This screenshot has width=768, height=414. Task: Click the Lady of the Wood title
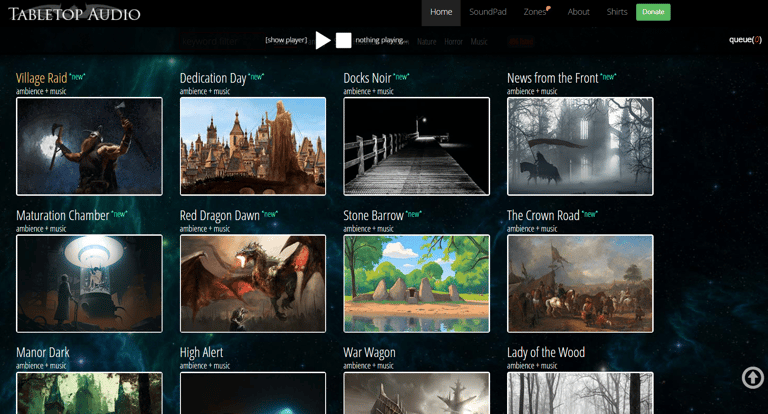click(546, 353)
